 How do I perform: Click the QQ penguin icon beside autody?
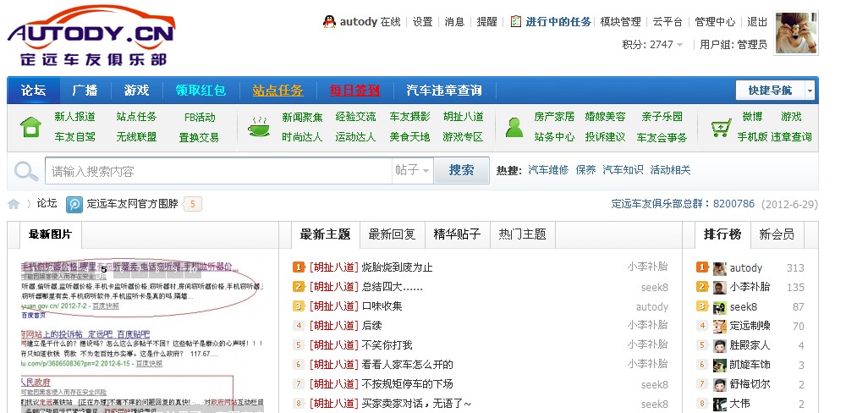tap(329, 22)
